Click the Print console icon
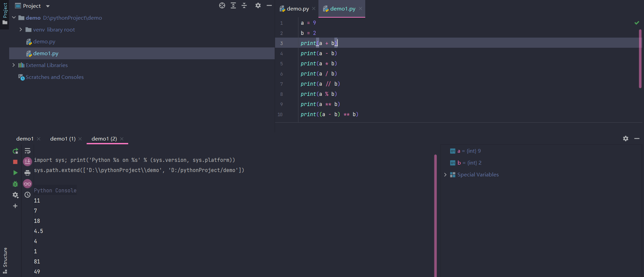The height and width of the screenshot is (277, 644). 27,173
